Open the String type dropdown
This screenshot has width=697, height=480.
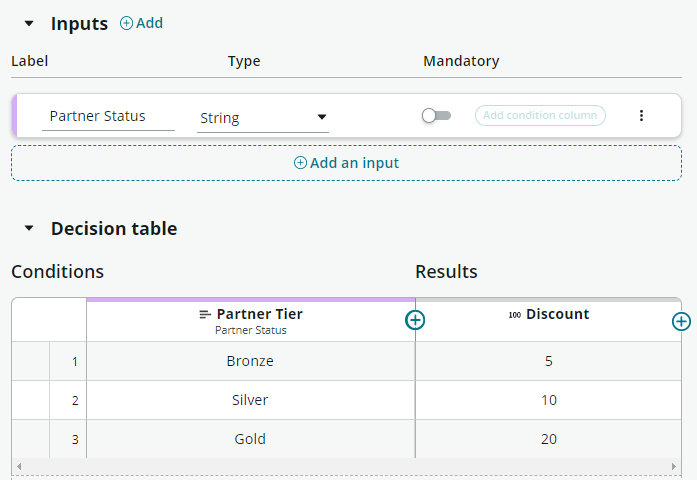pos(263,118)
